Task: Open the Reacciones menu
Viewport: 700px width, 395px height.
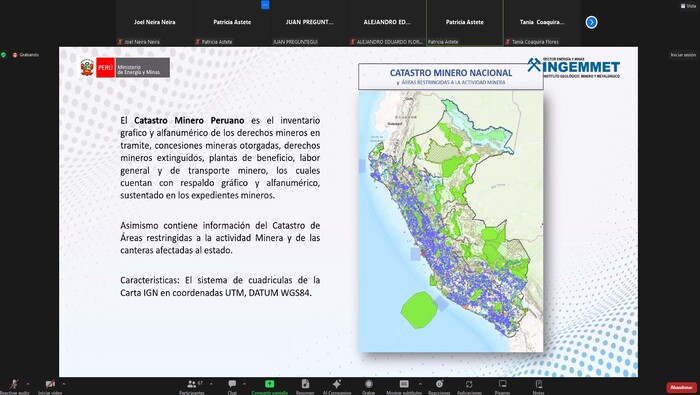Action: (439, 386)
